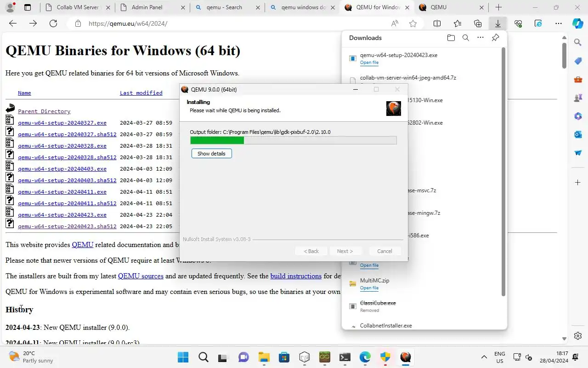Open sidebar Microsoft 365 icon
The width and height of the screenshot is (588, 368).
point(578,116)
